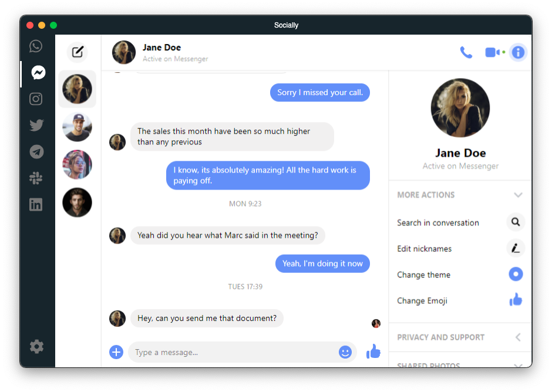The height and width of the screenshot is (392, 552).
Task: Open settings gear in the sidebar
Action: click(36, 347)
